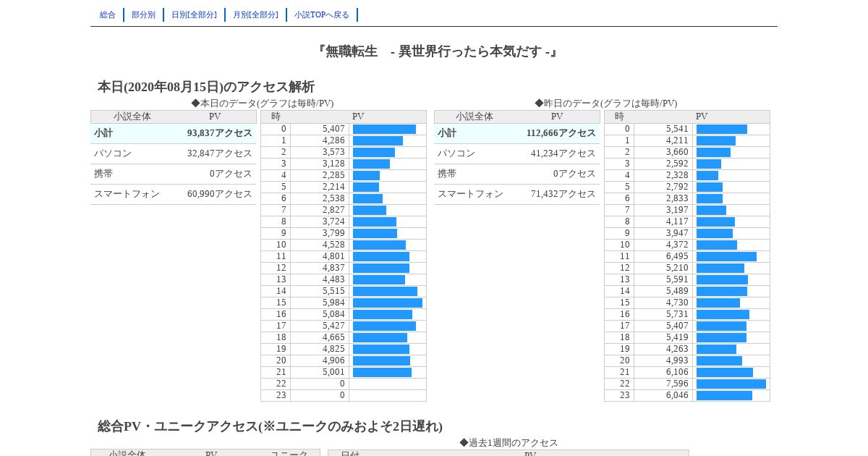868x456 pixels.
Task: Go back via 小説TOPへ戻る link
Action: (322, 14)
